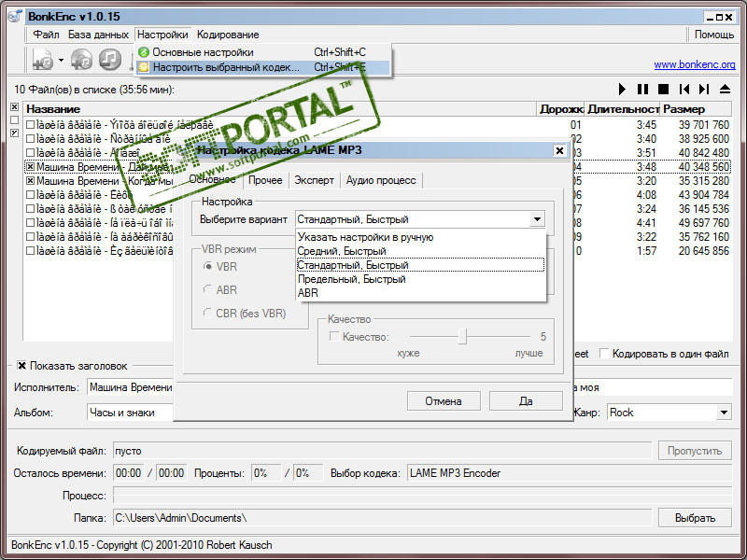Confirm with the Да button
Image resolution: width=747 pixels, height=560 pixels.
(526, 401)
